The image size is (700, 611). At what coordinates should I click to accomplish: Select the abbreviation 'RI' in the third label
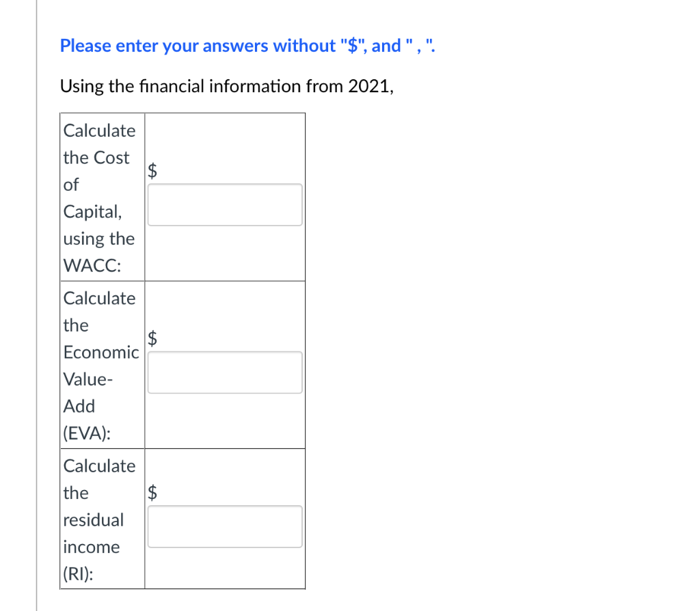pos(77,574)
